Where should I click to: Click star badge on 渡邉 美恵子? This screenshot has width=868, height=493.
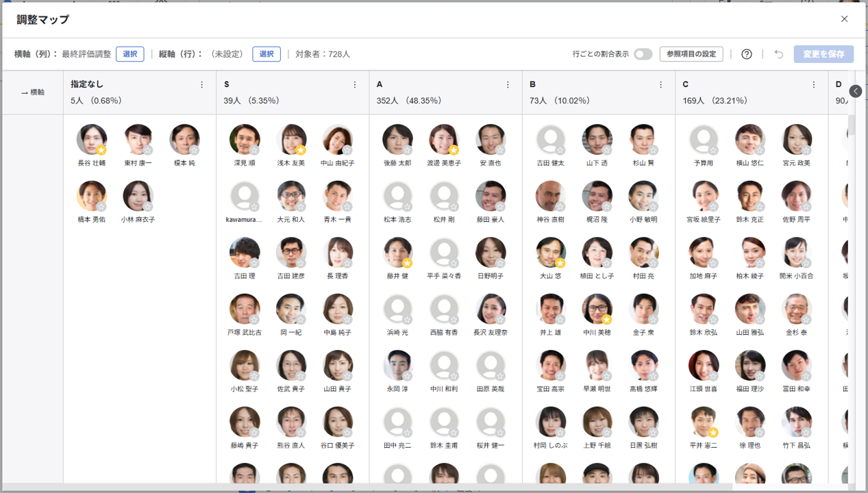click(454, 150)
